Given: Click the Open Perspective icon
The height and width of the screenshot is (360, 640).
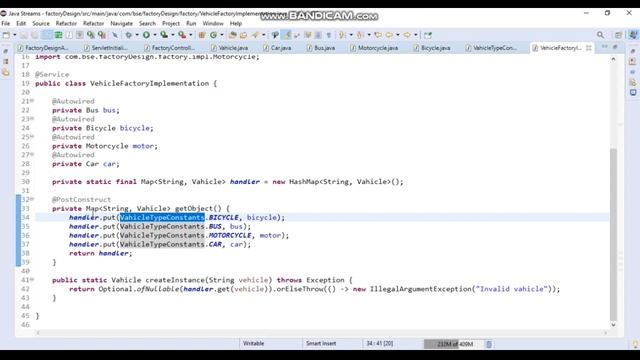Looking at the screenshot, I should [x=618, y=35].
